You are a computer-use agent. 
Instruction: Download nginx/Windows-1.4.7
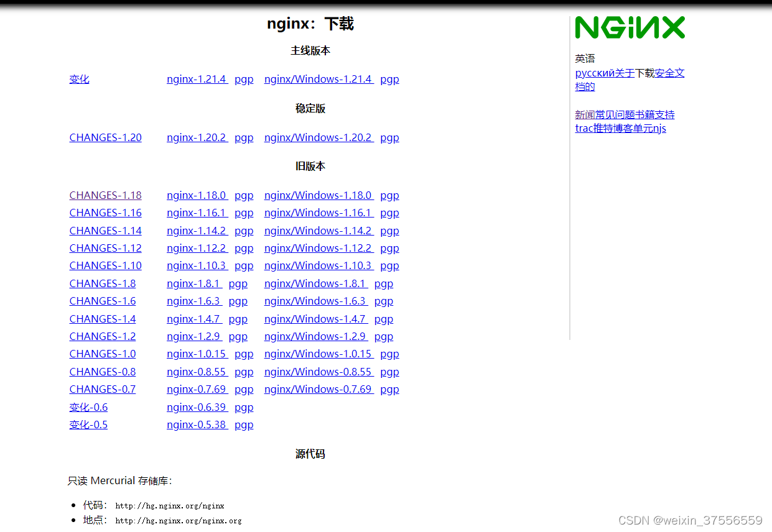pyautogui.click(x=316, y=319)
